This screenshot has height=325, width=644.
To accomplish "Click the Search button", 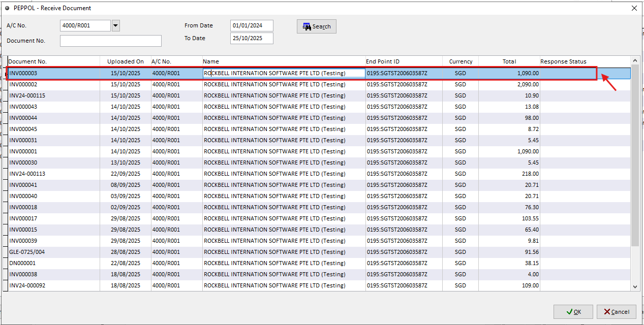I will tap(317, 26).
